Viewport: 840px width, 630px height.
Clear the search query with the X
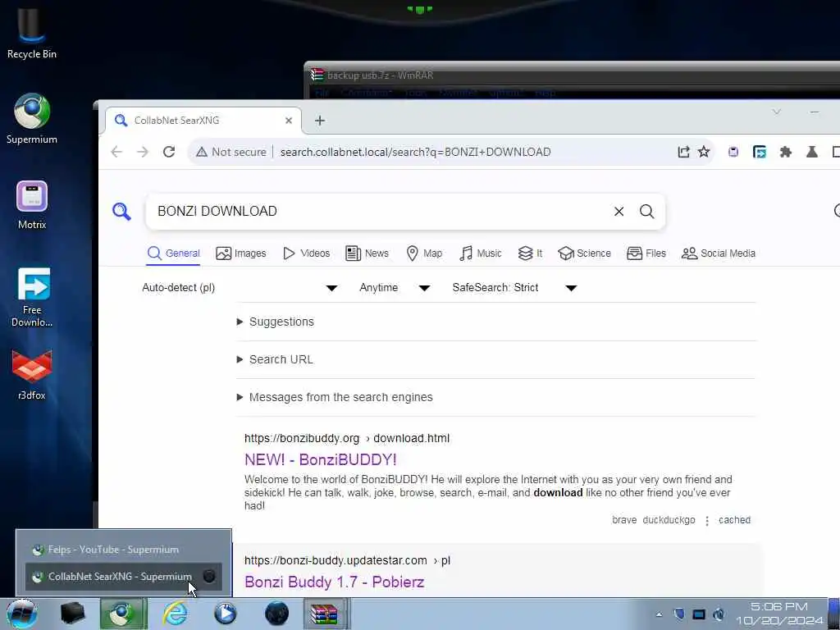619,212
